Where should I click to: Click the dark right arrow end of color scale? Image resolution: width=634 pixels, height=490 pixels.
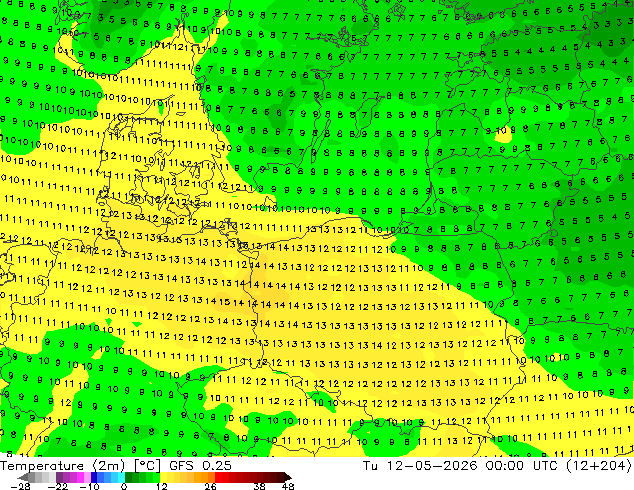pos(287,477)
